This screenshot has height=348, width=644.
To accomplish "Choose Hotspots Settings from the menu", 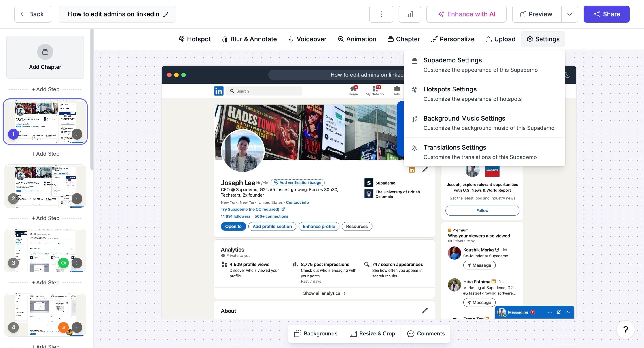I will (x=484, y=94).
